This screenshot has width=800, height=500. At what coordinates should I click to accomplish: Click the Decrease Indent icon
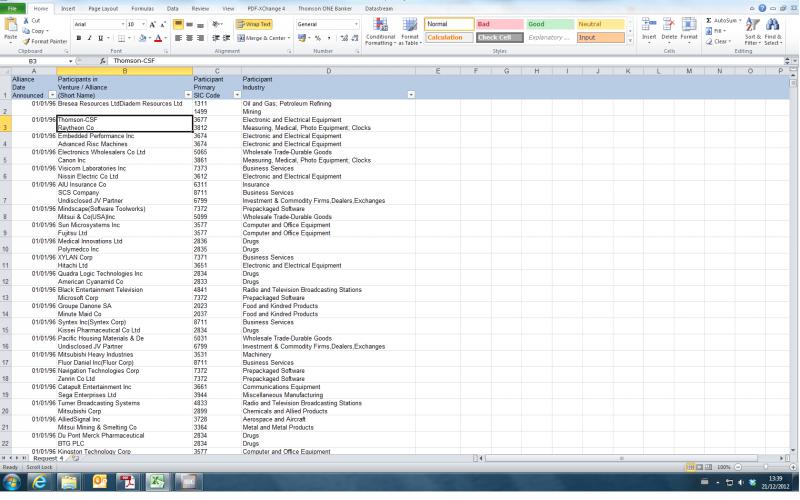215,38
